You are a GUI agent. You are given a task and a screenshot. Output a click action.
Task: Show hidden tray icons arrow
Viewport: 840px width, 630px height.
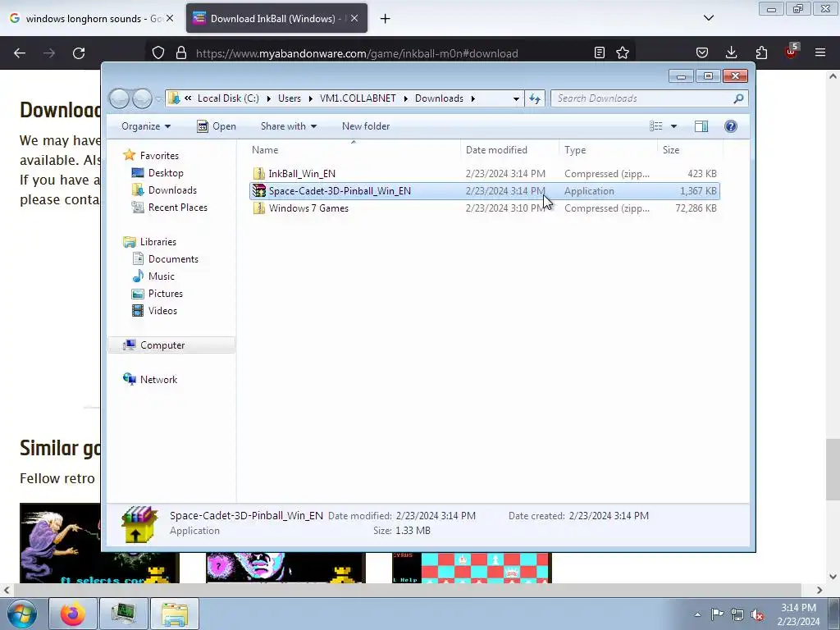[x=697, y=614]
